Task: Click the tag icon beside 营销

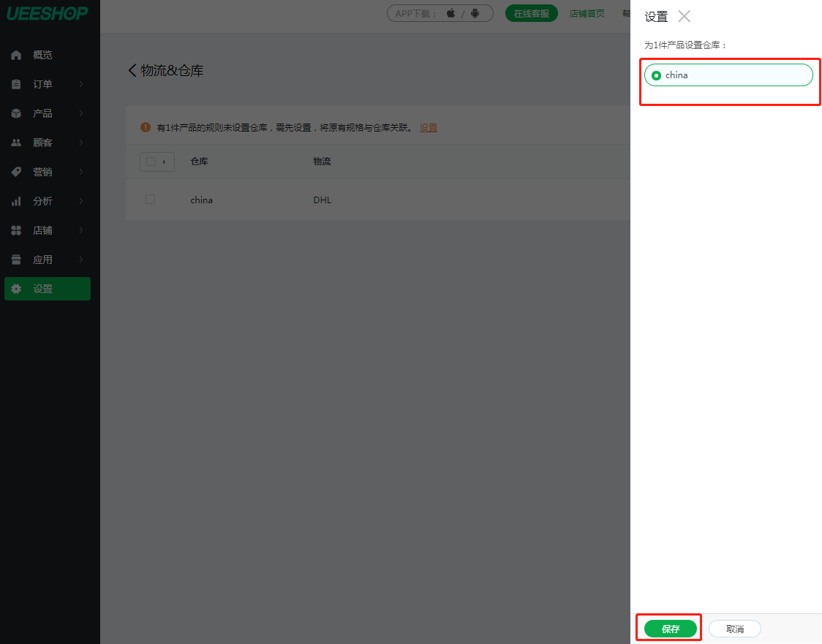Action: [x=16, y=172]
